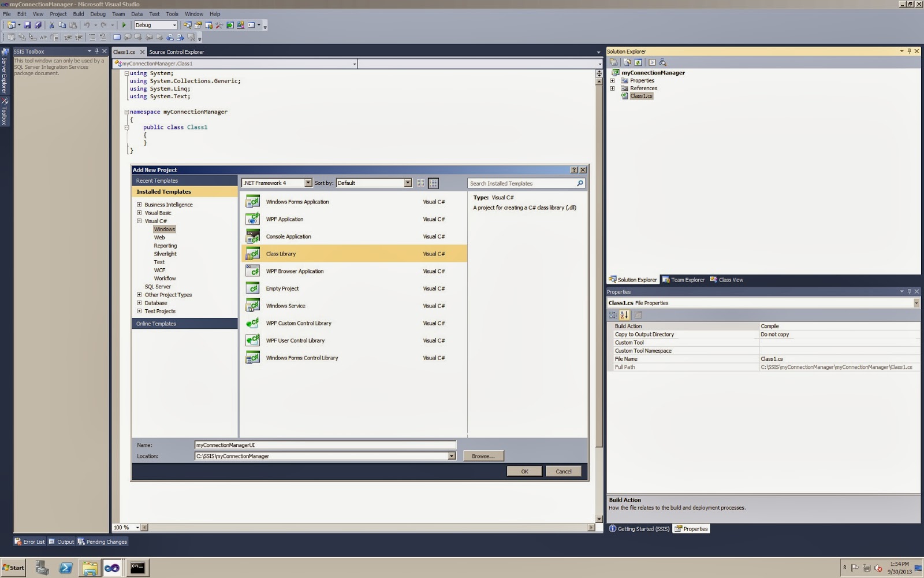The width and height of the screenshot is (924, 578).
Task: Select the Alphabetical sort icon in Properties panel
Action: [624, 315]
